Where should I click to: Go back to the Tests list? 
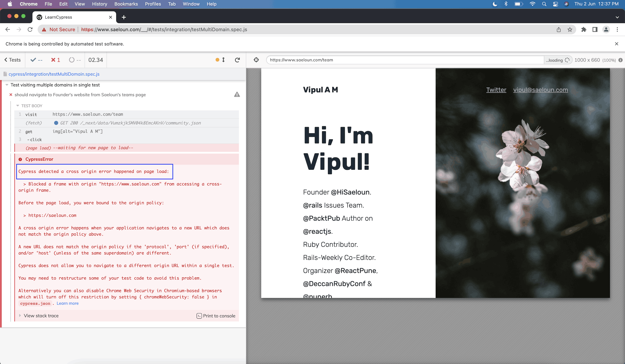[x=12, y=60]
